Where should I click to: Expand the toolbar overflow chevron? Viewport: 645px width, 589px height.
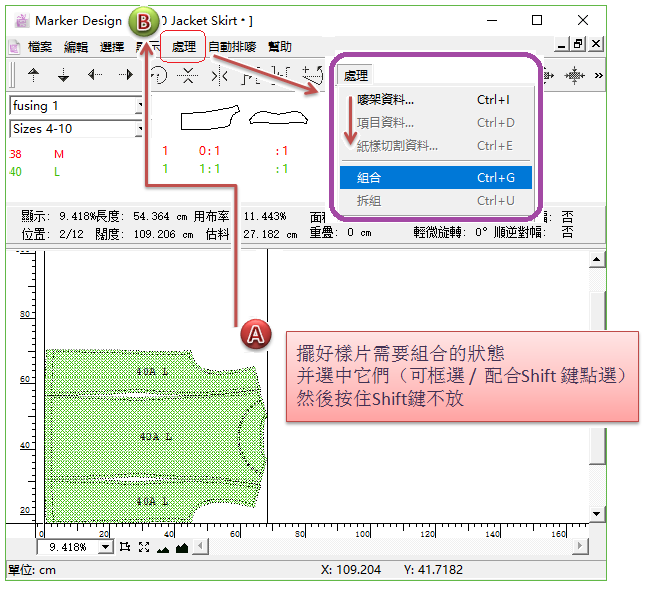coord(599,75)
